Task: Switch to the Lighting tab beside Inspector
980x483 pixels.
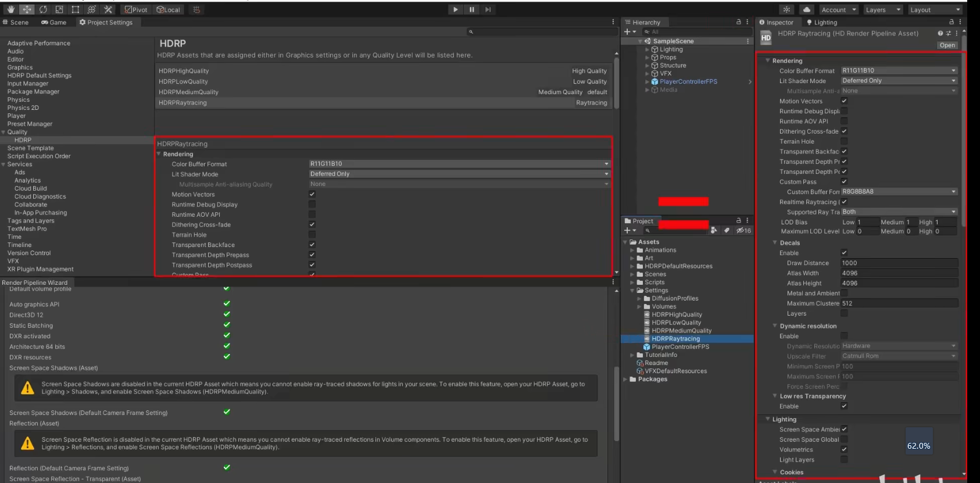Action: [822, 22]
